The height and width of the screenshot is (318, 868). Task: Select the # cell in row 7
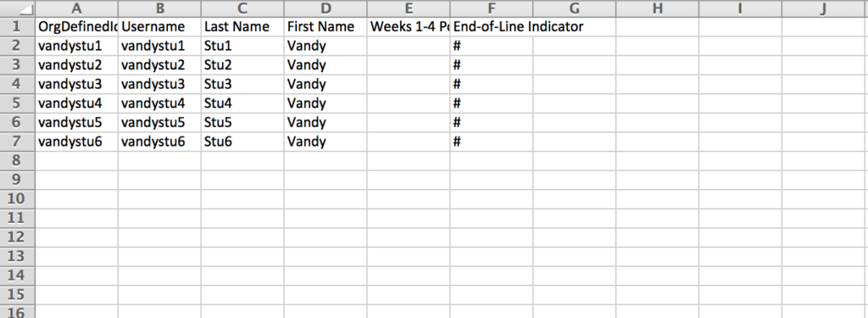[x=492, y=142]
